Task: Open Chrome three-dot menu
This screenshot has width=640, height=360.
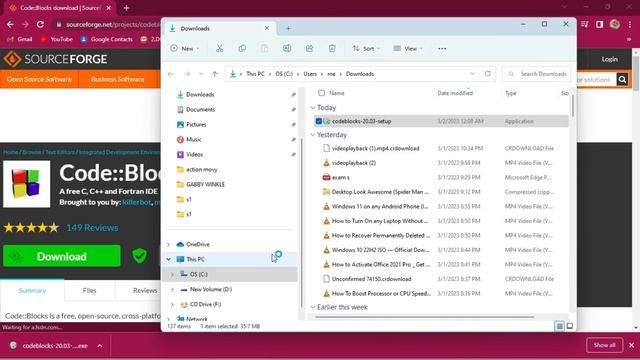Action: (x=630, y=24)
